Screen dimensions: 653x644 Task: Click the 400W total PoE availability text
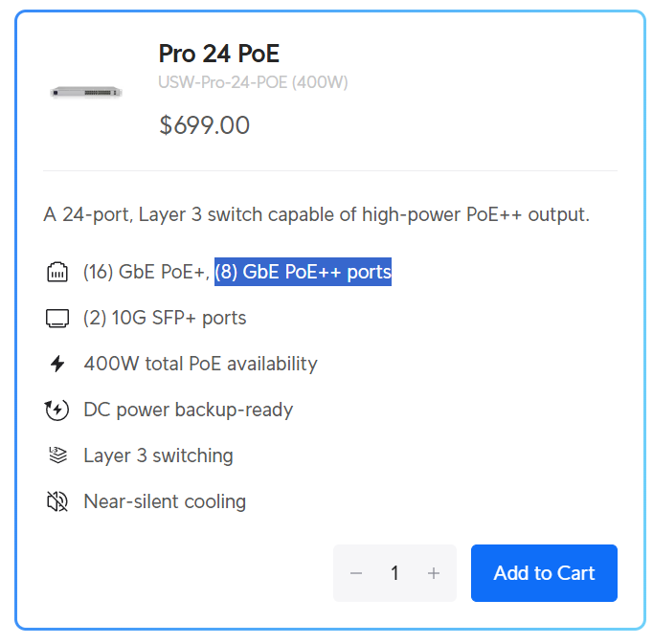click(200, 364)
